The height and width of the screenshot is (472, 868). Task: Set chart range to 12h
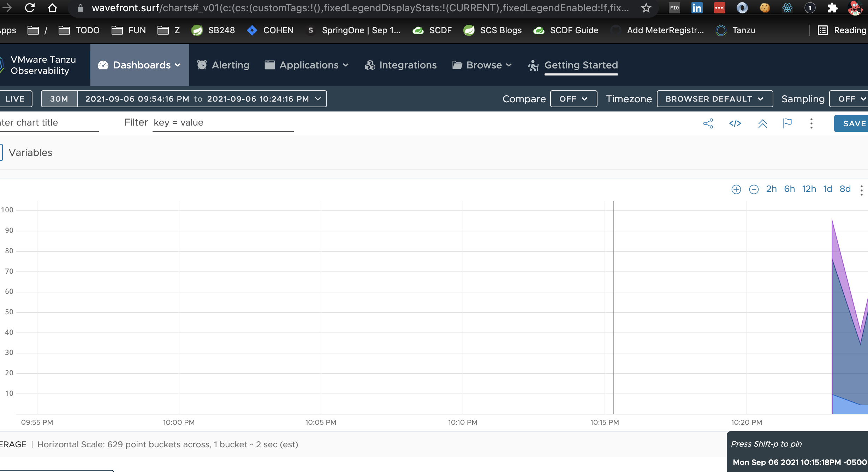(x=809, y=189)
